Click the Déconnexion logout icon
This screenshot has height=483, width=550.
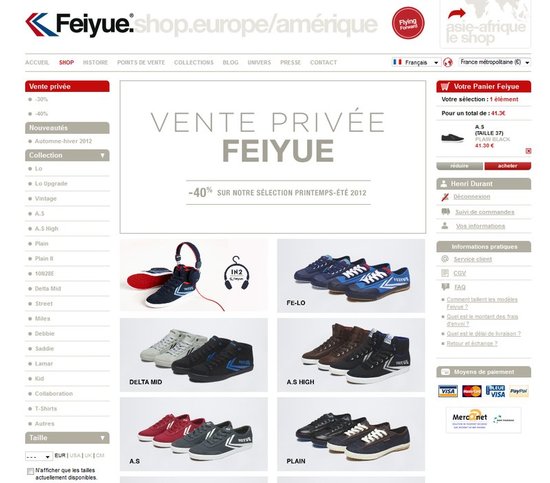tap(445, 197)
